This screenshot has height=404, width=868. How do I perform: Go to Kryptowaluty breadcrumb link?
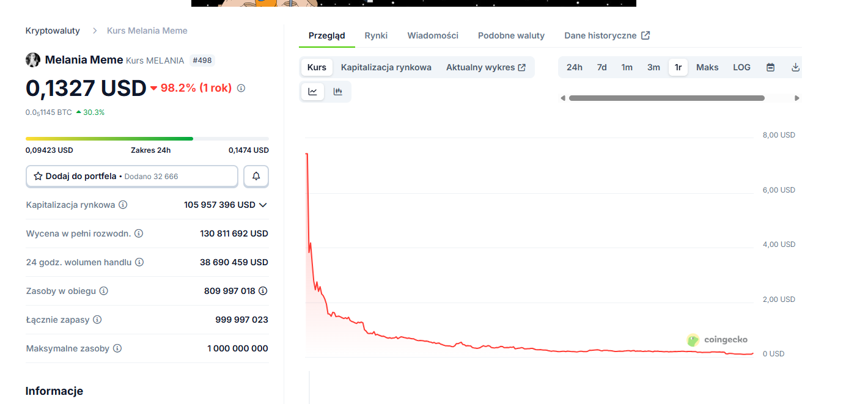53,31
